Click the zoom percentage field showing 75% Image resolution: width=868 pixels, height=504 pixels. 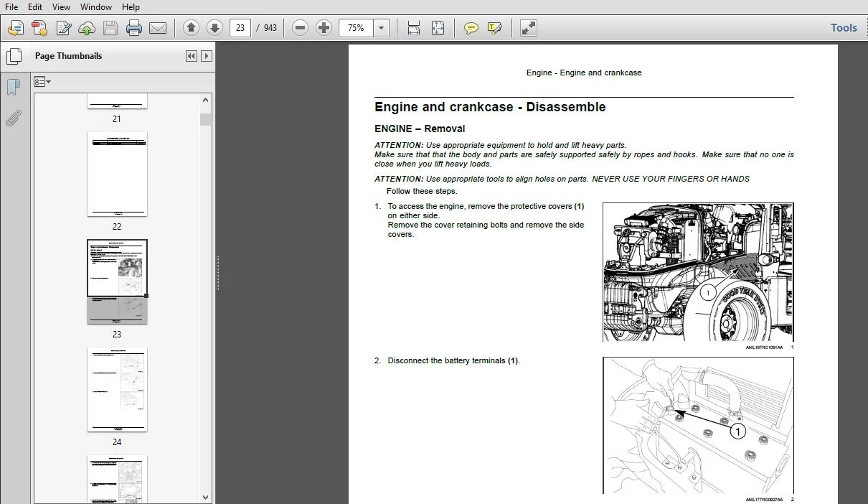pyautogui.click(x=357, y=28)
